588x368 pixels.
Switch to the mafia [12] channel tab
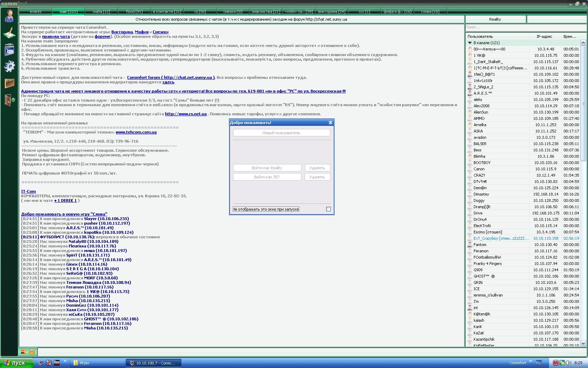(101, 12)
